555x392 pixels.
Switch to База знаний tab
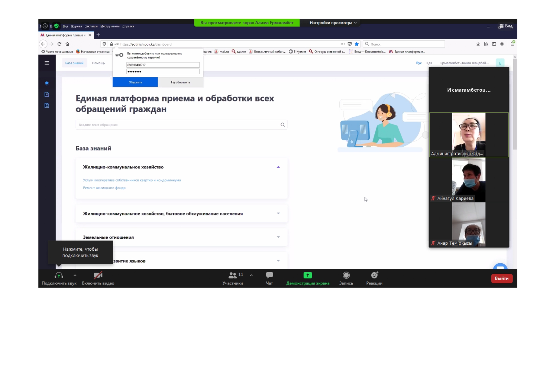click(74, 63)
